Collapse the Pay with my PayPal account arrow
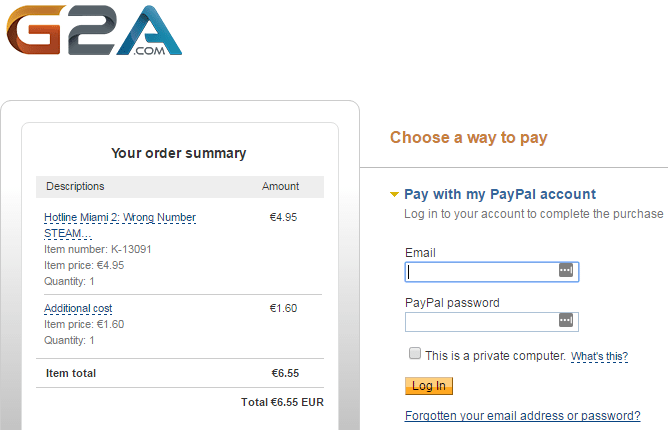 point(394,195)
